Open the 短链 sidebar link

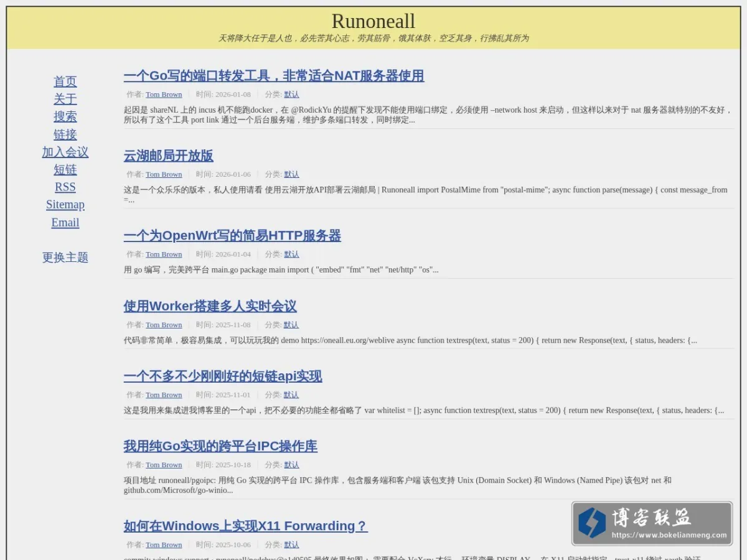tap(65, 169)
